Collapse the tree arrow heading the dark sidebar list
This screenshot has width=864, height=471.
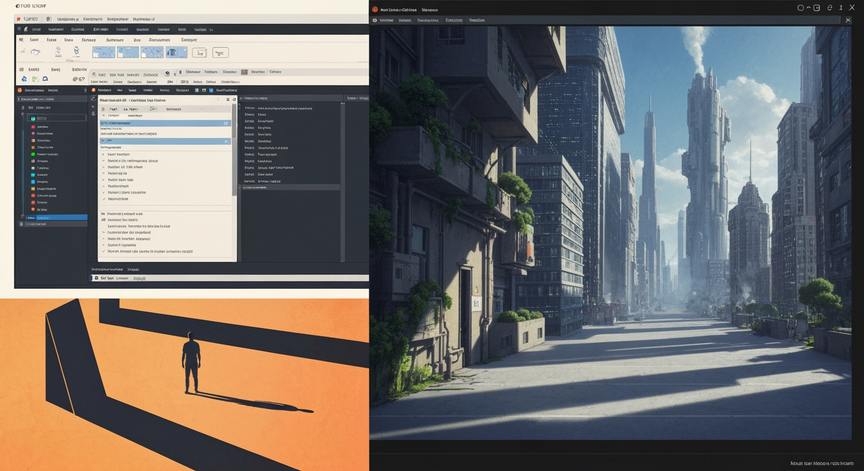(23, 108)
